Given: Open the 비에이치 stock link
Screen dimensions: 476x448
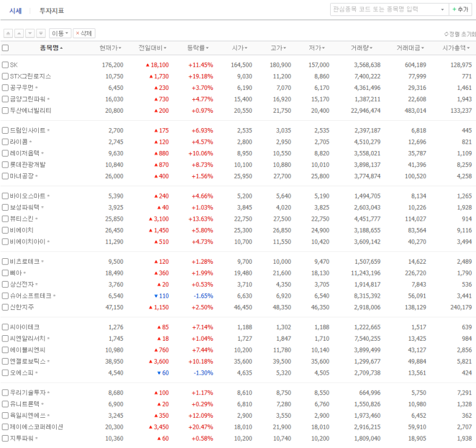Looking at the screenshot, I should click(x=22, y=230).
